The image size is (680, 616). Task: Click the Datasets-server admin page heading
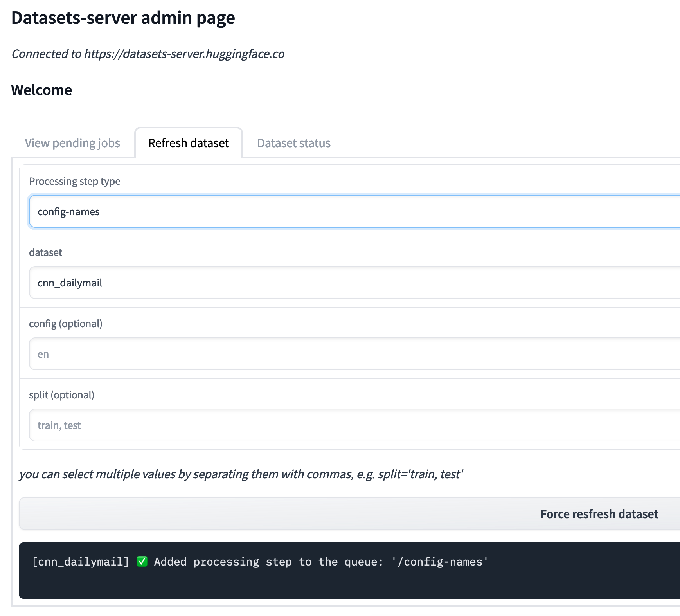tap(123, 18)
